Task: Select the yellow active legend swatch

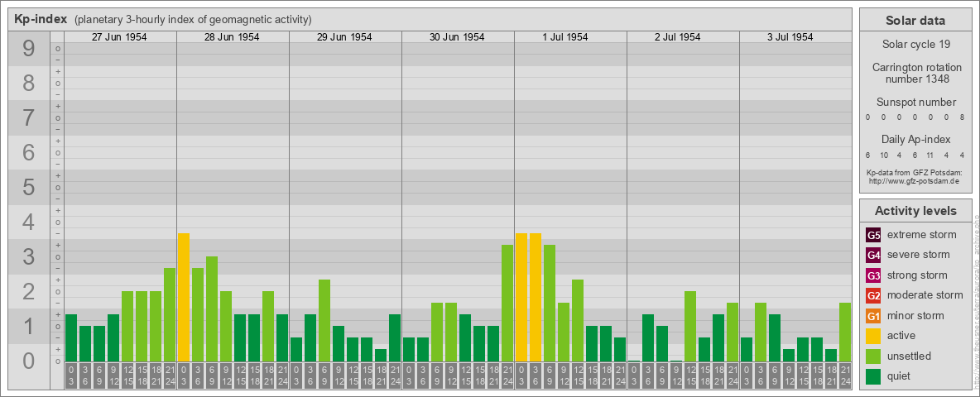Action: [x=873, y=336]
